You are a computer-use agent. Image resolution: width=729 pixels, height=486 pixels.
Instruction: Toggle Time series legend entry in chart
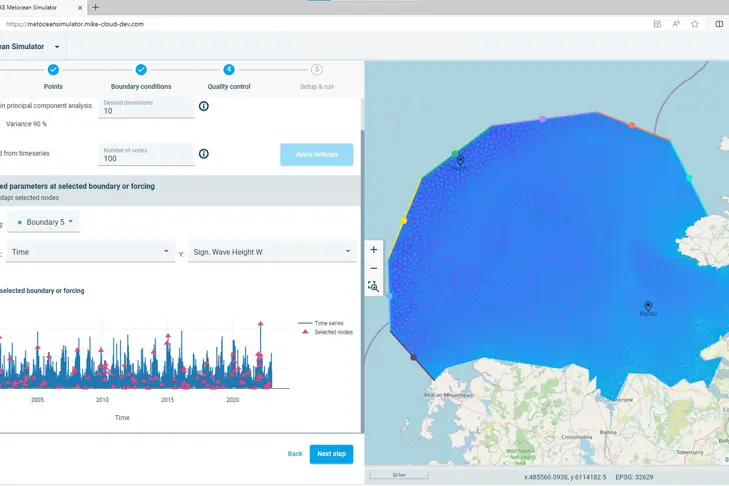click(x=321, y=323)
